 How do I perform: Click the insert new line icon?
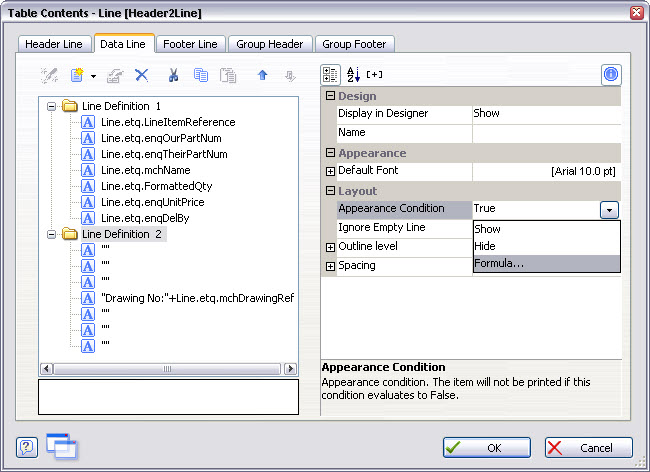click(77, 75)
